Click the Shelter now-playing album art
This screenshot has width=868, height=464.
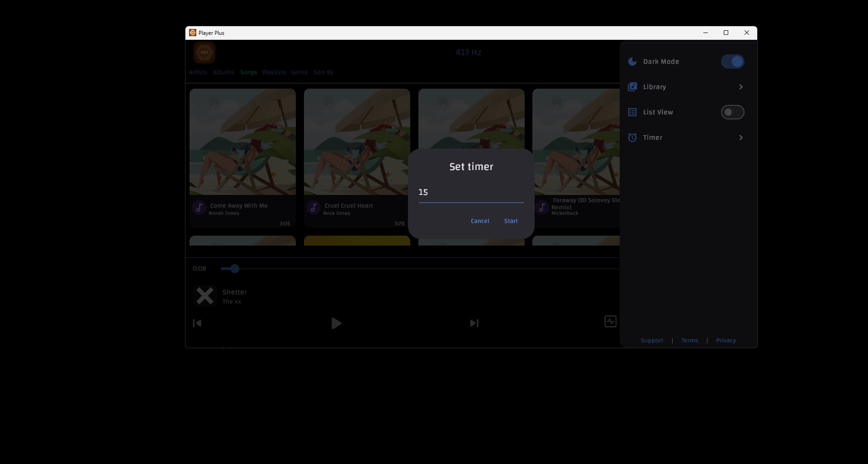pyautogui.click(x=205, y=296)
